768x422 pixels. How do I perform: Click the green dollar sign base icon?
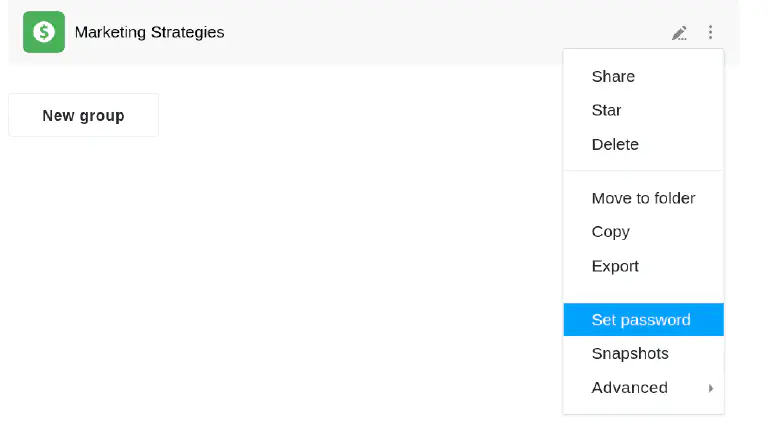point(44,32)
